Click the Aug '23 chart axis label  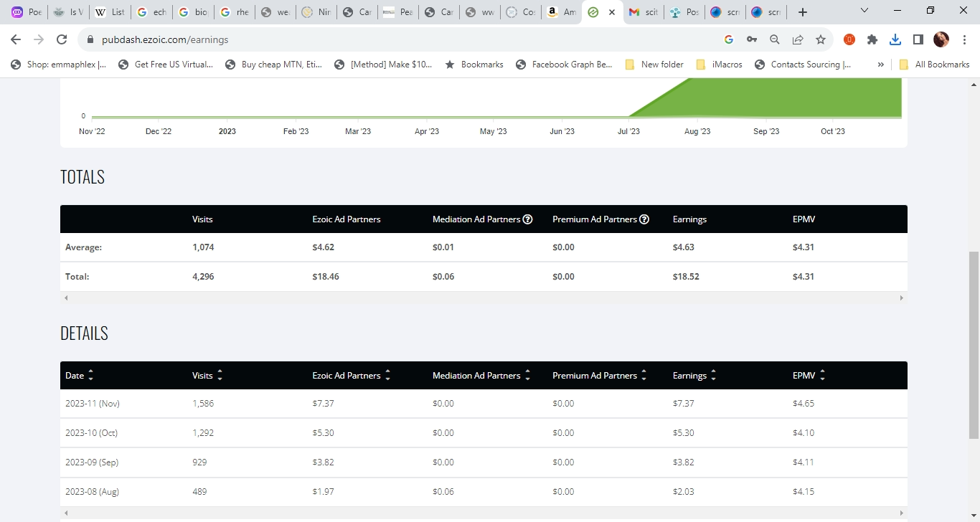tap(697, 131)
